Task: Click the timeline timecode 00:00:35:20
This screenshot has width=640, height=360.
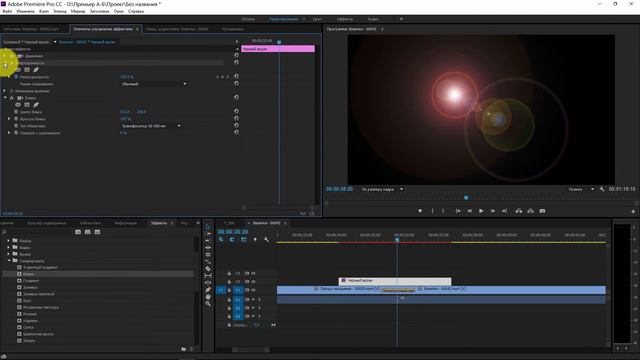Action: click(x=233, y=231)
